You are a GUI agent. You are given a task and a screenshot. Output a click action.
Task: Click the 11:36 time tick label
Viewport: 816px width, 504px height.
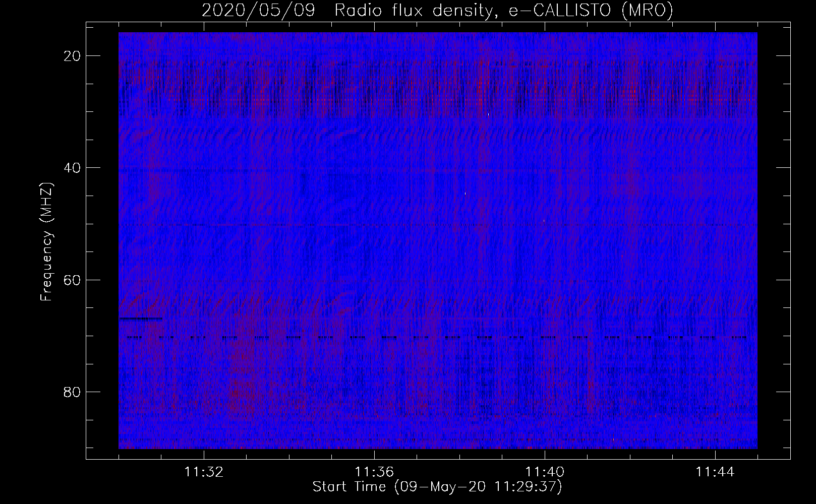pyautogui.click(x=374, y=472)
